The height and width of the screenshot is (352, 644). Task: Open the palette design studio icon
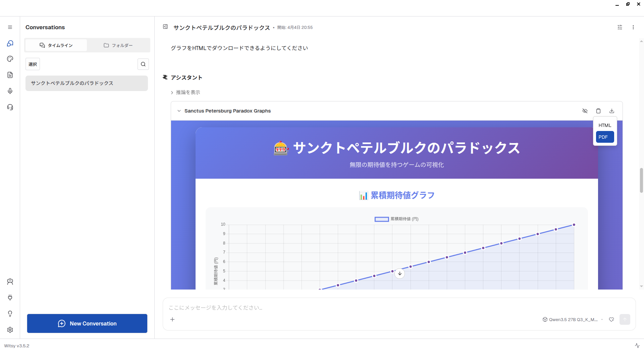10,59
